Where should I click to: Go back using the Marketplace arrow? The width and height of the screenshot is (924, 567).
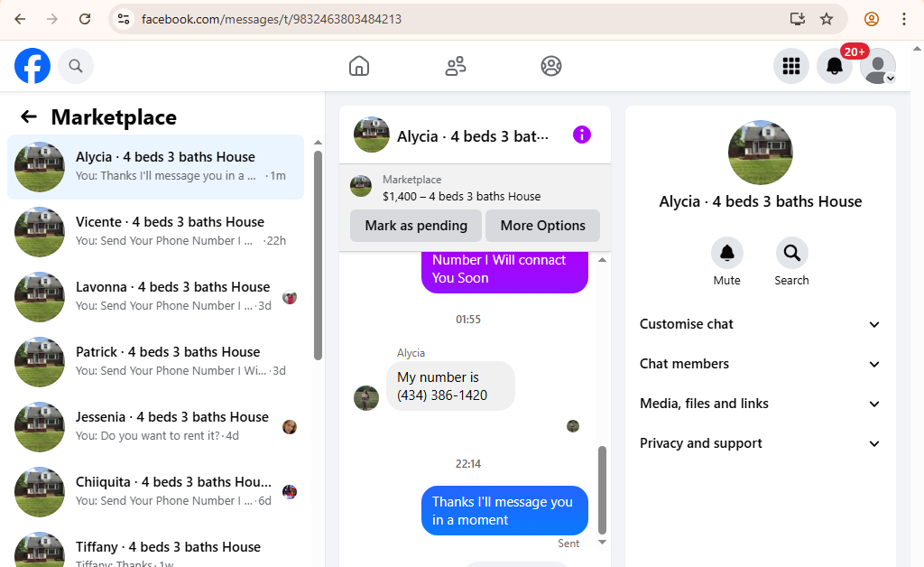pyautogui.click(x=29, y=116)
